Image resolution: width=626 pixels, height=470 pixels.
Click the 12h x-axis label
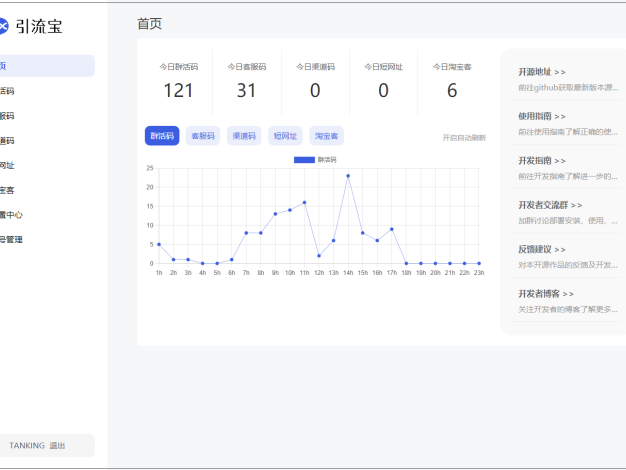[319, 273]
